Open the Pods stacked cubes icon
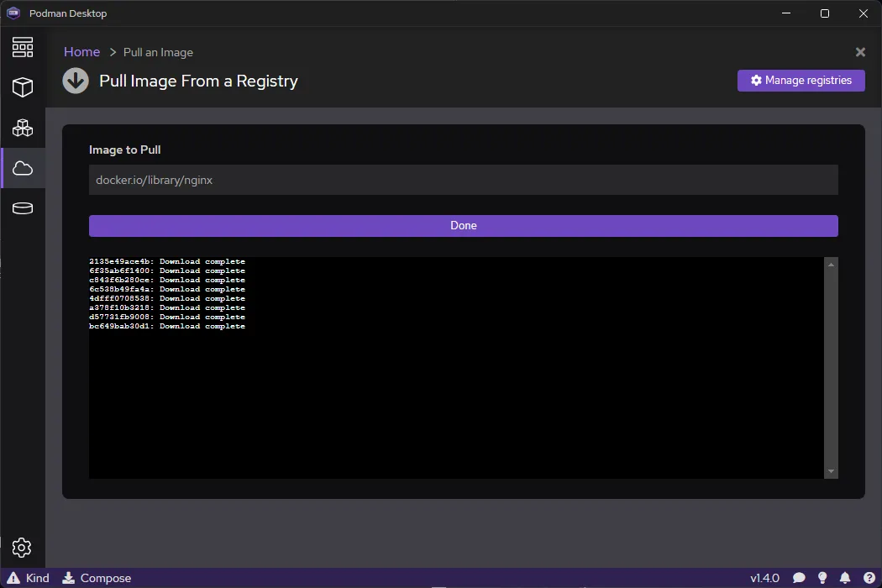 click(x=23, y=128)
